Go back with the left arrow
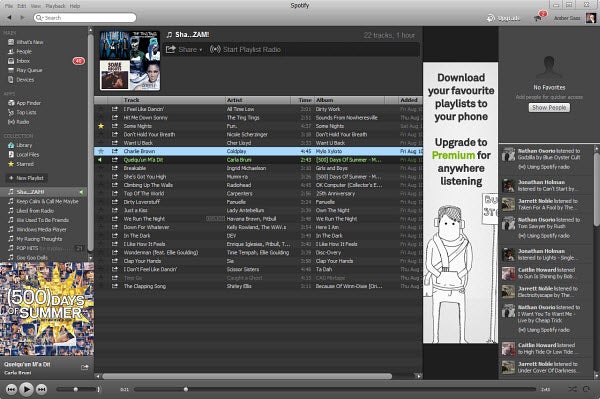This screenshot has width=600, height=399. [x=9, y=18]
